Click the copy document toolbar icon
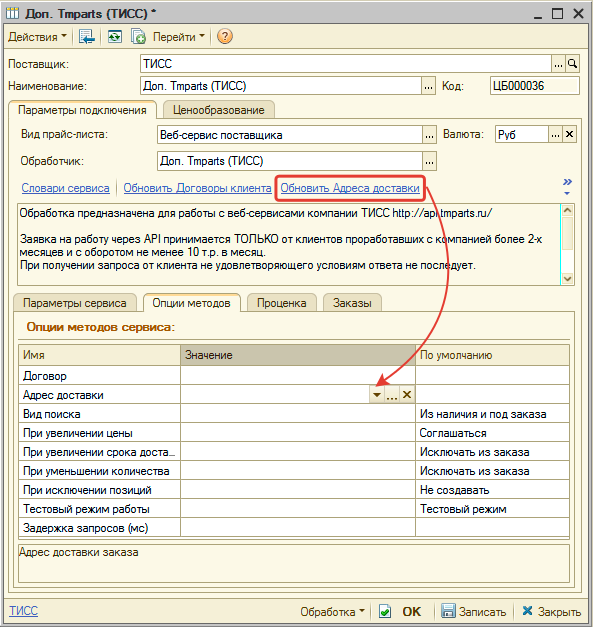This screenshot has height=627, width=593. click(138, 37)
